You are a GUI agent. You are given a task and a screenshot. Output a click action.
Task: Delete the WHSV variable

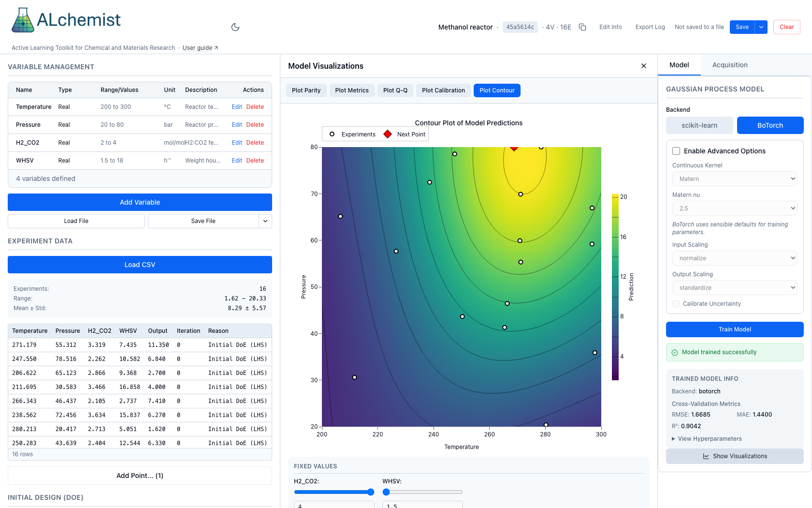click(255, 161)
